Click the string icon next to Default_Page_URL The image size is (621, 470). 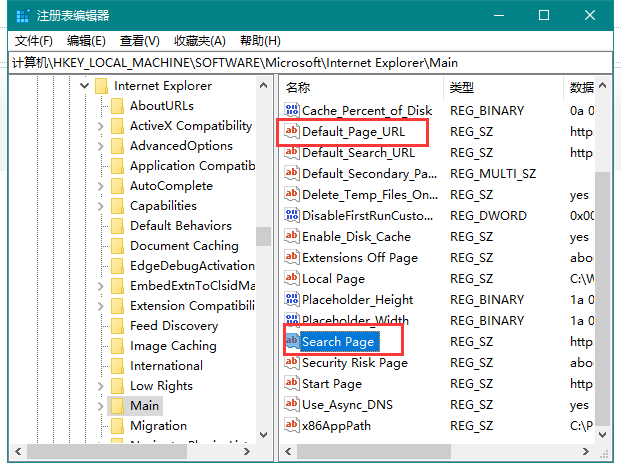point(292,132)
